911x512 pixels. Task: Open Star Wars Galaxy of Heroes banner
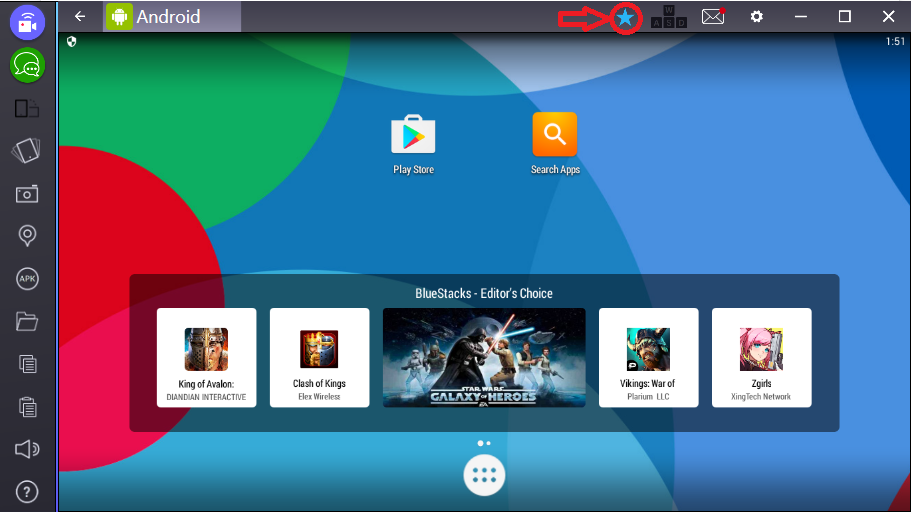(484, 357)
